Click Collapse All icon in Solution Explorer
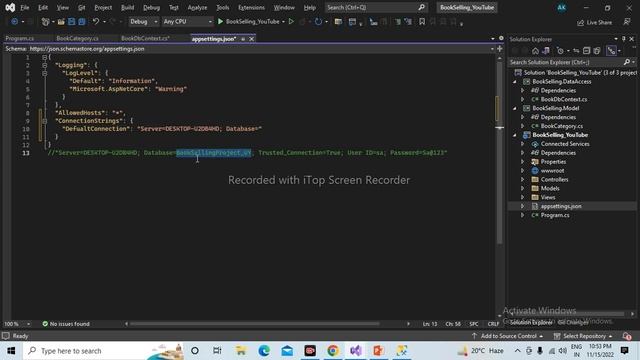Screen dimensions: 640x360 [x=587, y=51]
